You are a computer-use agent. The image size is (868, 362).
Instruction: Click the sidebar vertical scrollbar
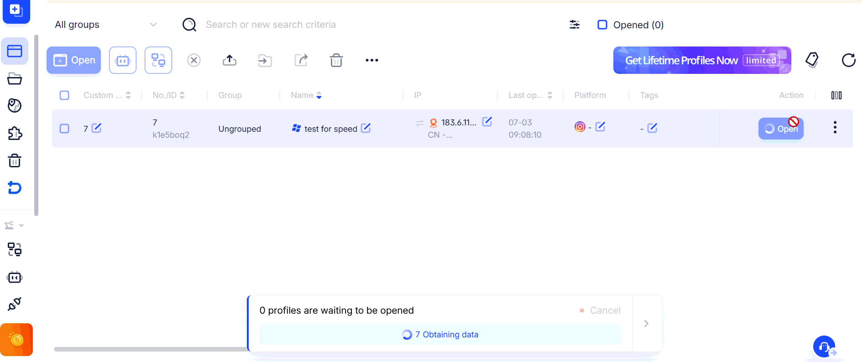pyautogui.click(x=36, y=125)
